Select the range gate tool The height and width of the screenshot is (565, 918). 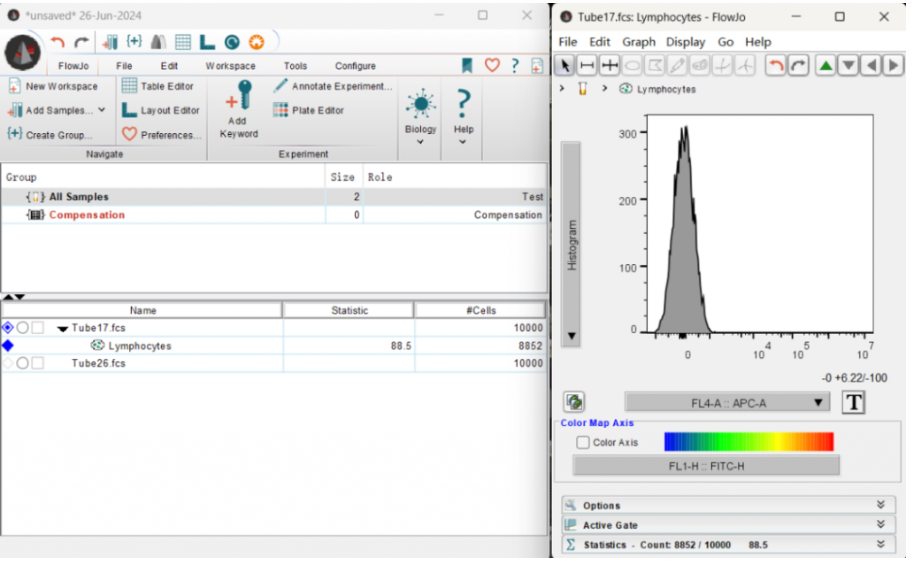click(x=587, y=65)
